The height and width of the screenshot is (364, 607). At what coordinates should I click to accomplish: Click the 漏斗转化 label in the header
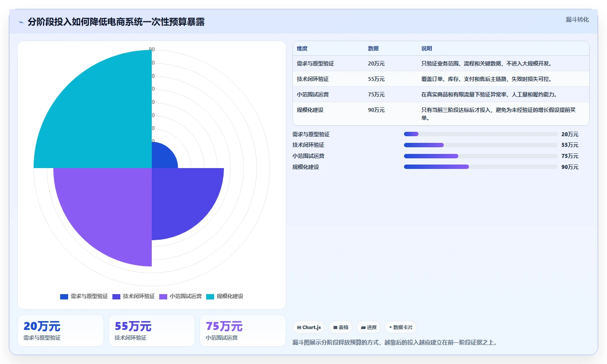pyautogui.click(x=577, y=19)
